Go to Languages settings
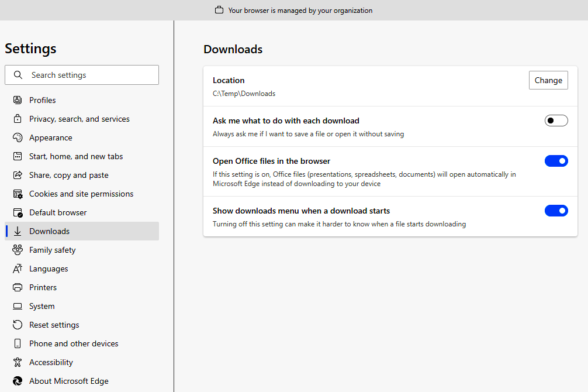 coord(82,269)
